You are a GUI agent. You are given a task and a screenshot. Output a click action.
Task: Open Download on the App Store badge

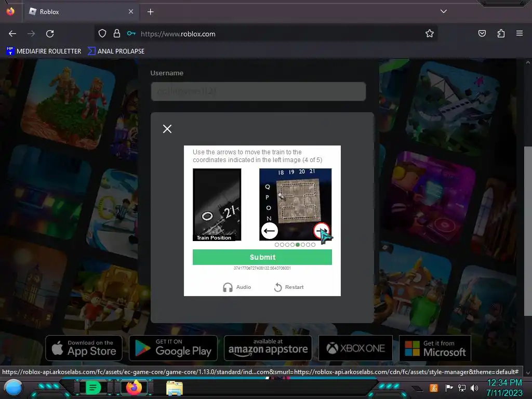pyautogui.click(x=84, y=348)
